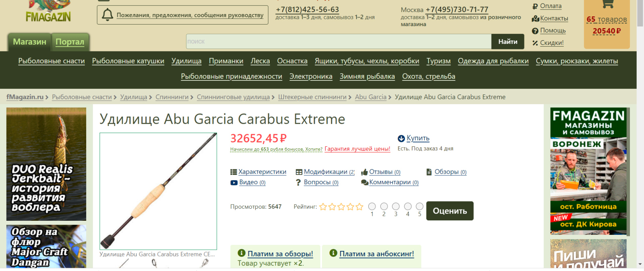Open Пожелания, предложения, сообщения руководству link

[x=190, y=15]
